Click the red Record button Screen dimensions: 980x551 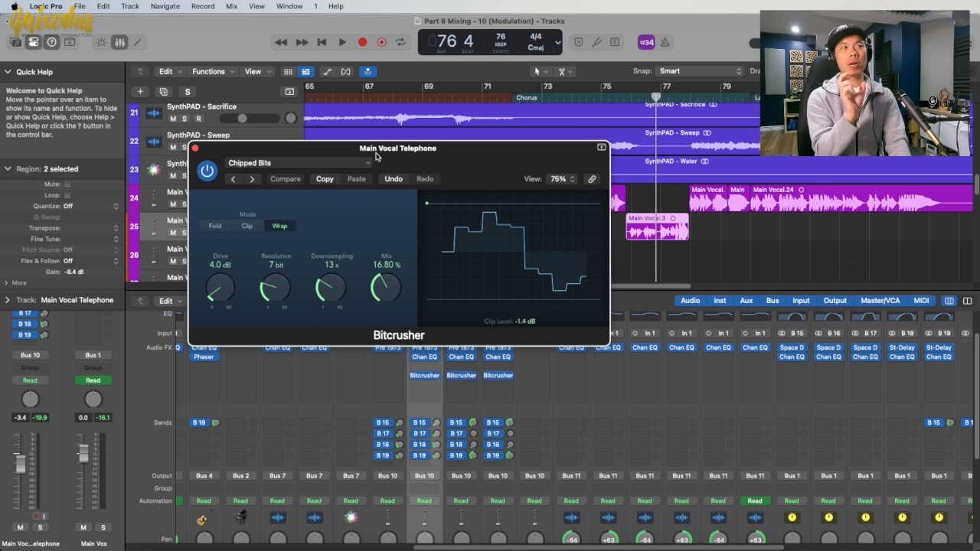pos(362,42)
